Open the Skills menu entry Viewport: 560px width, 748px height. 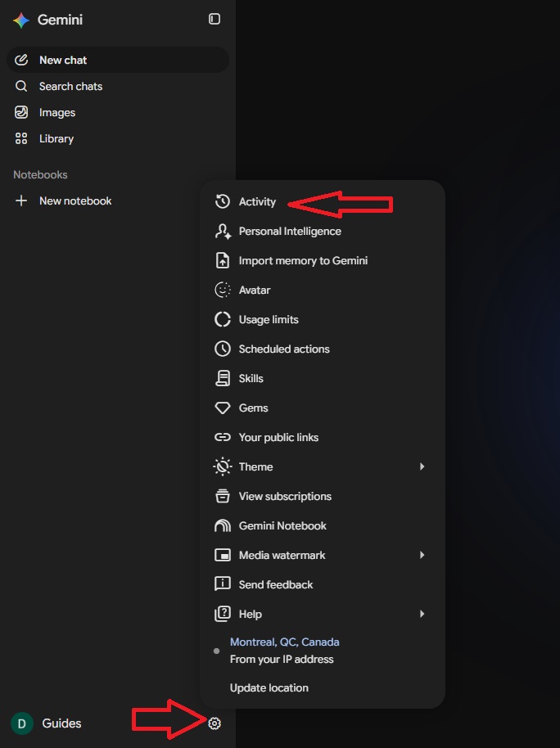pos(323,379)
